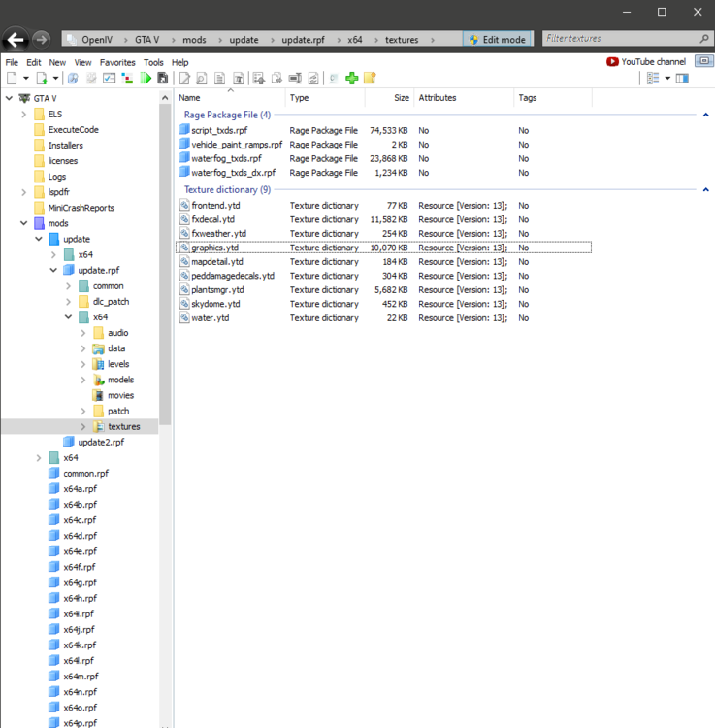This screenshot has width=715, height=728.
Task: Click the page with T toolbar icon
Action: click(238, 79)
